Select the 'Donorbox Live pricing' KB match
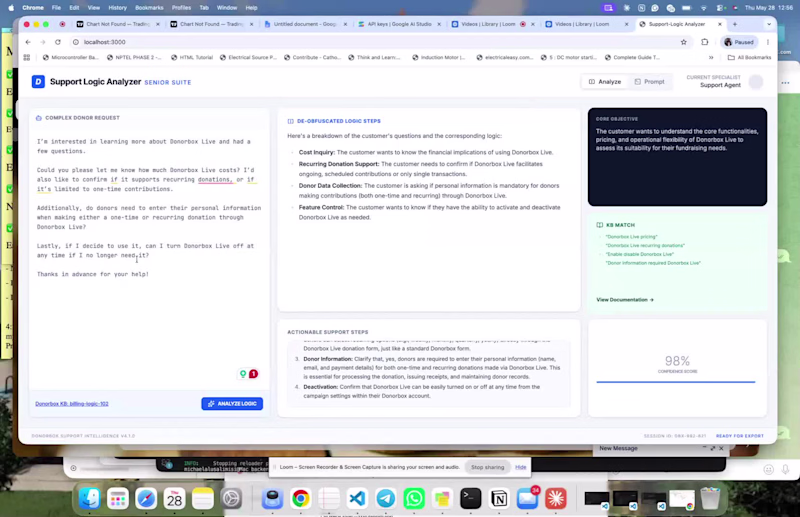This screenshot has width=800, height=517. [631, 237]
